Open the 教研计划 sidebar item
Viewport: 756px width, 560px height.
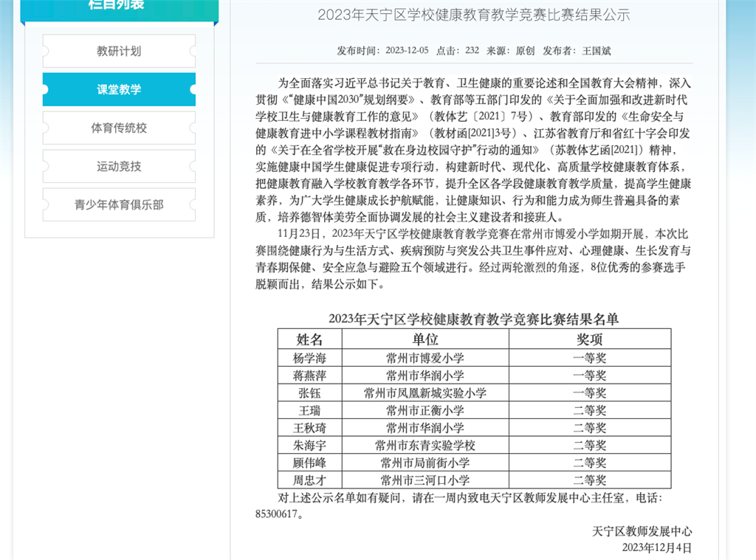(x=119, y=51)
